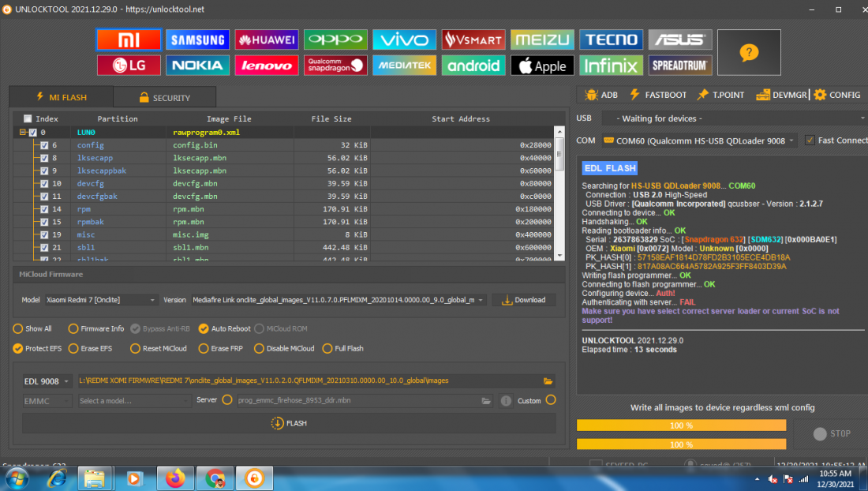
Task: Select the LG brand icon
Action: point(129,66)
